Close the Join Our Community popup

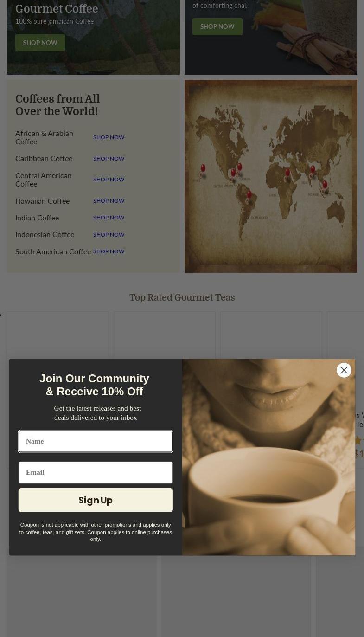point(344,370)
